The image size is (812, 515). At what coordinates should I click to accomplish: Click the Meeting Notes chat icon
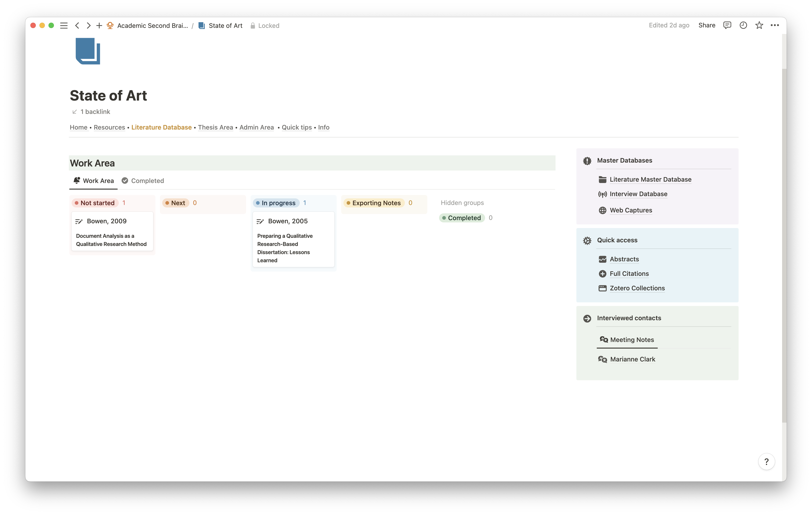604,339
